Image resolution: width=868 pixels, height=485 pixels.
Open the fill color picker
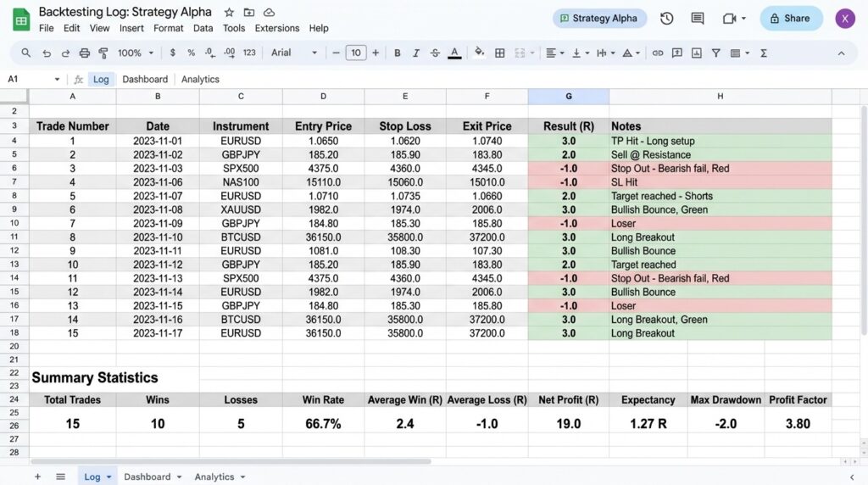pos(479,53)
